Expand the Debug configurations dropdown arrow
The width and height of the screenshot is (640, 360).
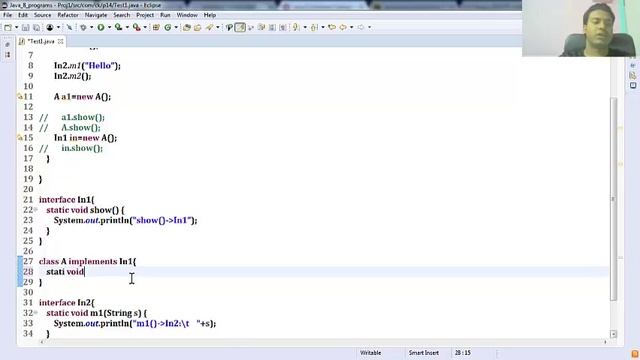point(91,27)
